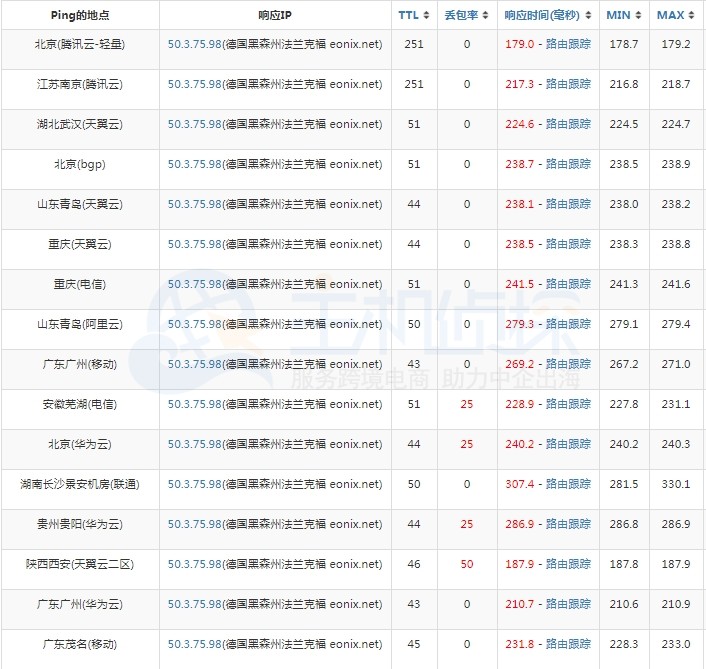Open 路由跟踪 for 重庆(电信) row

[x=568, y=285]
